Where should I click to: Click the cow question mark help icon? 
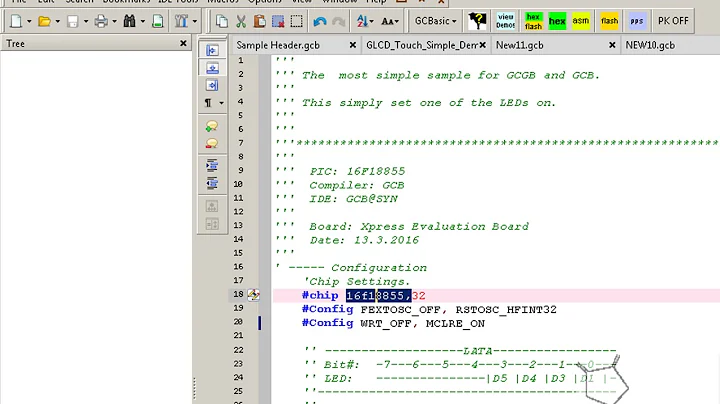(x=478, y=21)
